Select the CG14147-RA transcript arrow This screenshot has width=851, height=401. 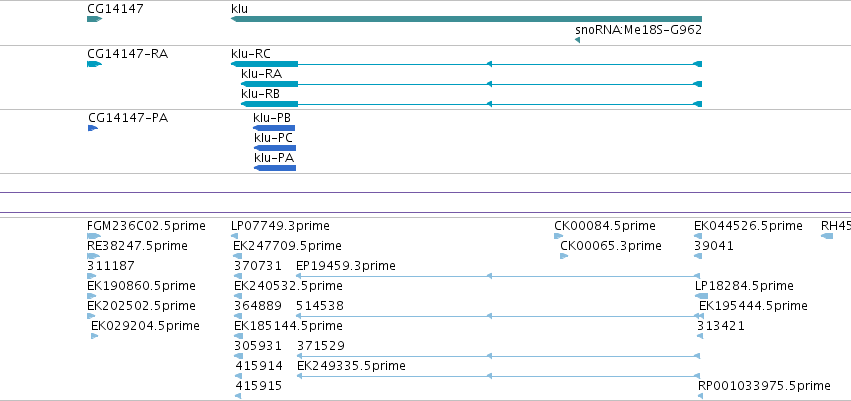[x=94, y=64]
